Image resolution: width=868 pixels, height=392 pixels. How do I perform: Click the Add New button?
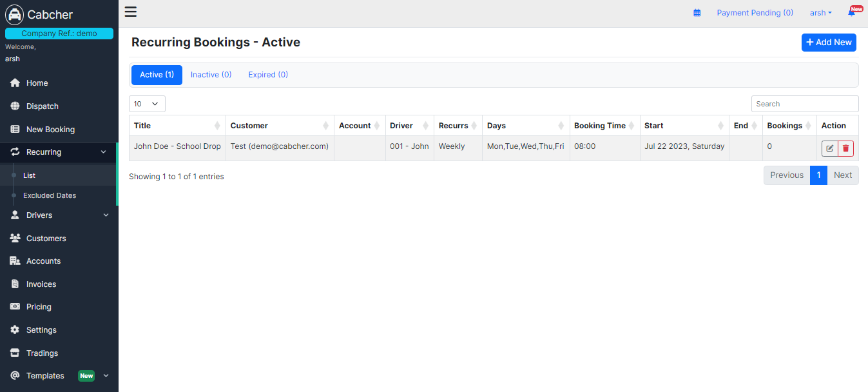click(829, 43)
